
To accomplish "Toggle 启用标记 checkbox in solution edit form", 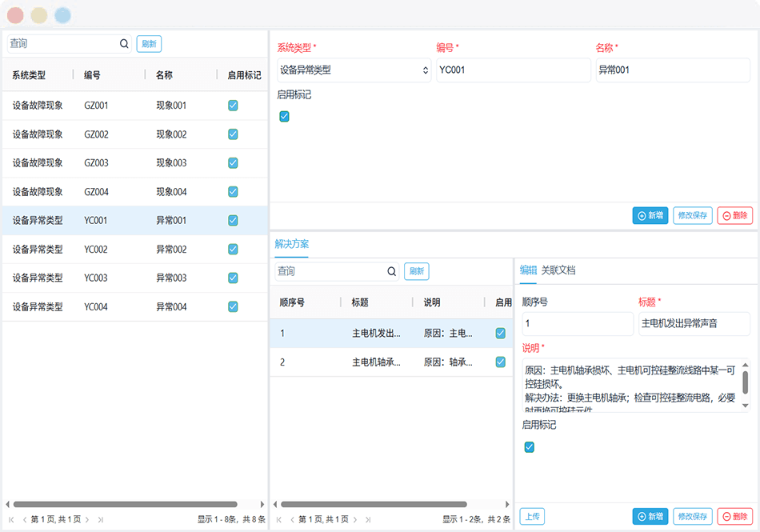I will click(x=529, y=447).
